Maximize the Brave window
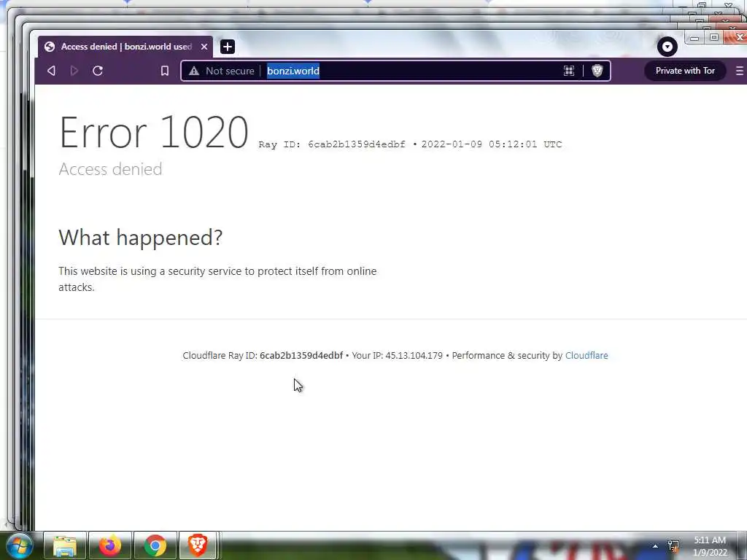 (x=713, y=37)
